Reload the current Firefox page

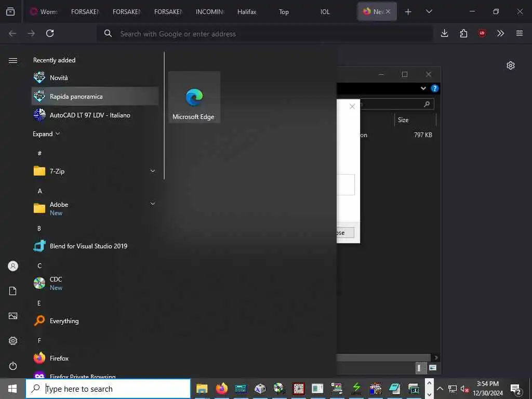click(50, 33)
